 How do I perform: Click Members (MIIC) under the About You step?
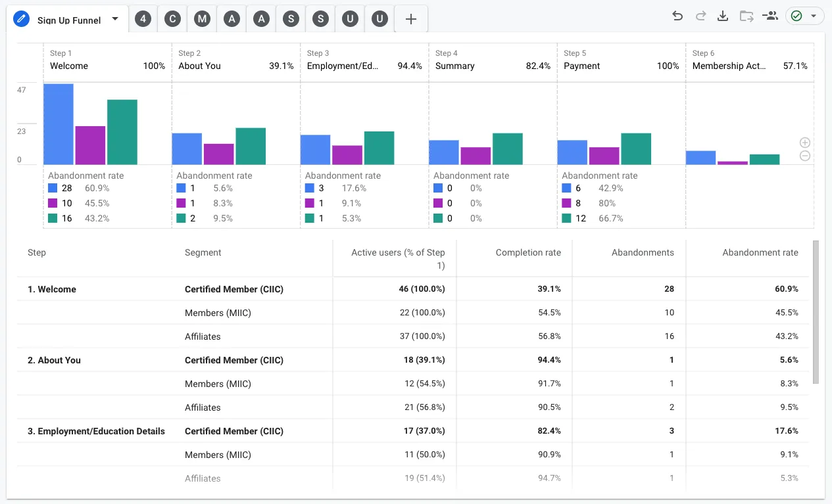[218, 384]
